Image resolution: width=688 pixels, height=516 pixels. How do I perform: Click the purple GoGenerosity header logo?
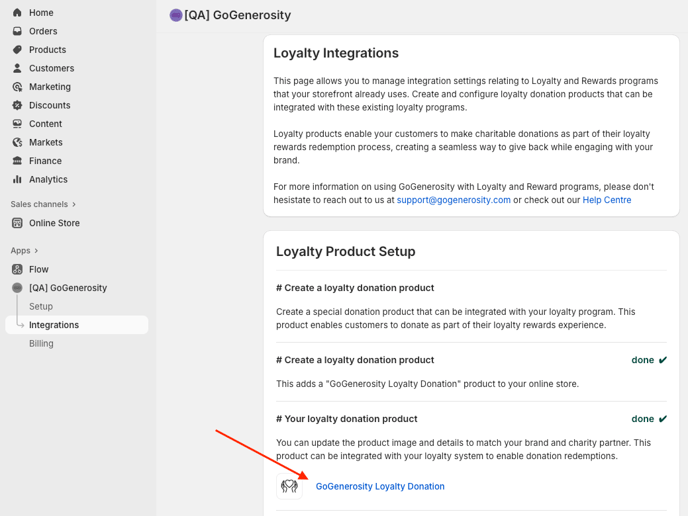tap(176, 15)
